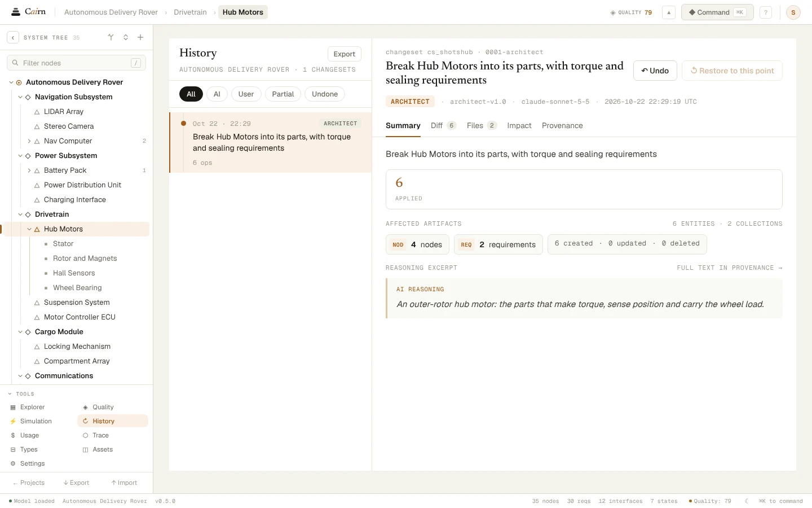Image resolution: width=812 pixels, height=508 pixels.
Task: Collapse the Autonomous Delivery Rover root node
Action: (x=11, y=82)
